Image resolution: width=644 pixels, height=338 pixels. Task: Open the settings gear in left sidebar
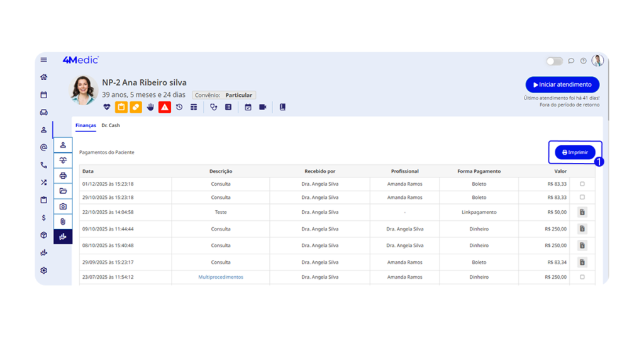(x=43, y=271)
